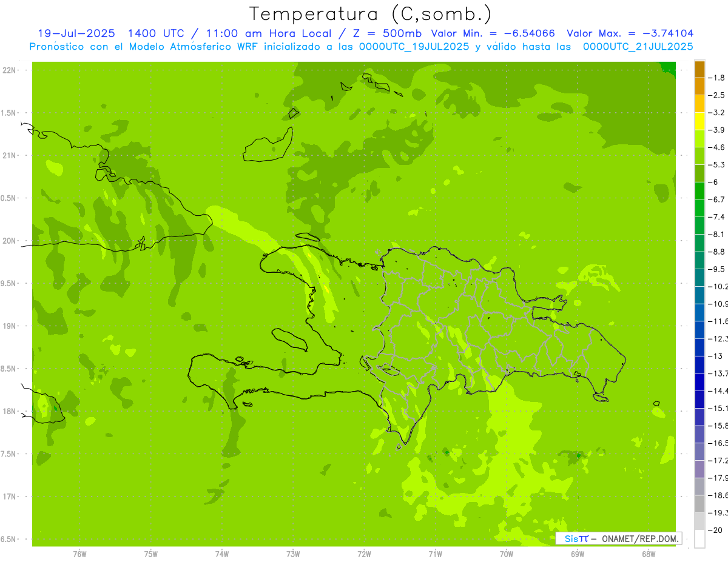Click the "-13.7" colorbar value
This screenshot has width=728, height=562.
718,373
